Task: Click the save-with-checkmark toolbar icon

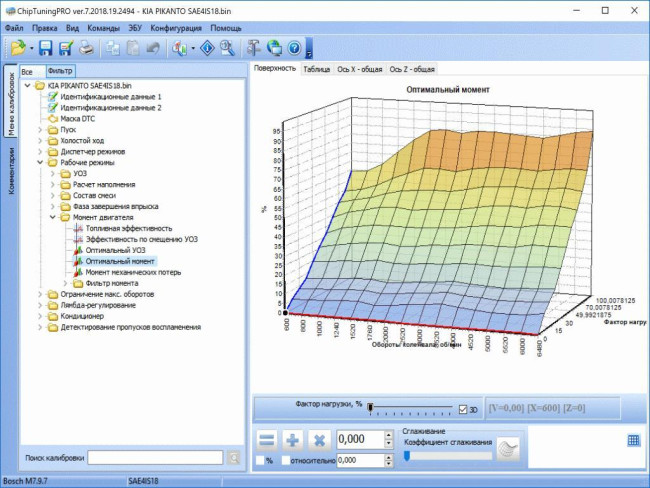Action: (66, 48)
